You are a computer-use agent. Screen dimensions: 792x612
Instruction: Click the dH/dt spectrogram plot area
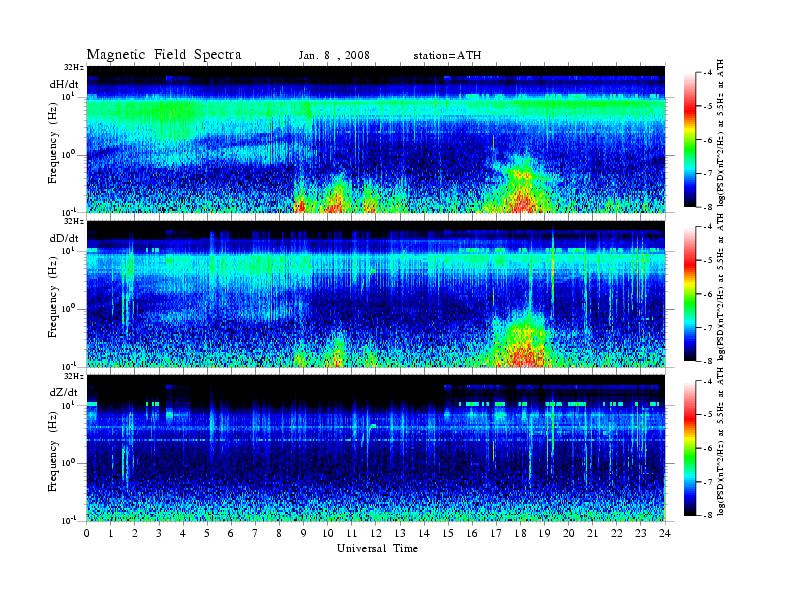(376, 139)
